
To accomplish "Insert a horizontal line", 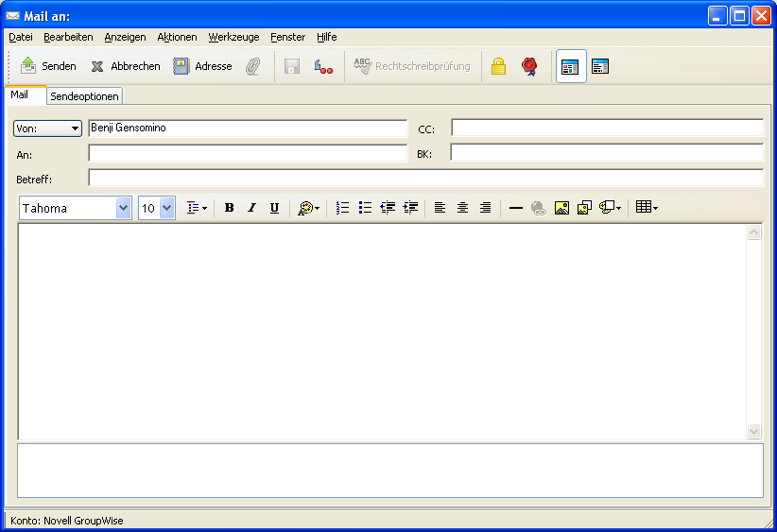I will 516,208.
